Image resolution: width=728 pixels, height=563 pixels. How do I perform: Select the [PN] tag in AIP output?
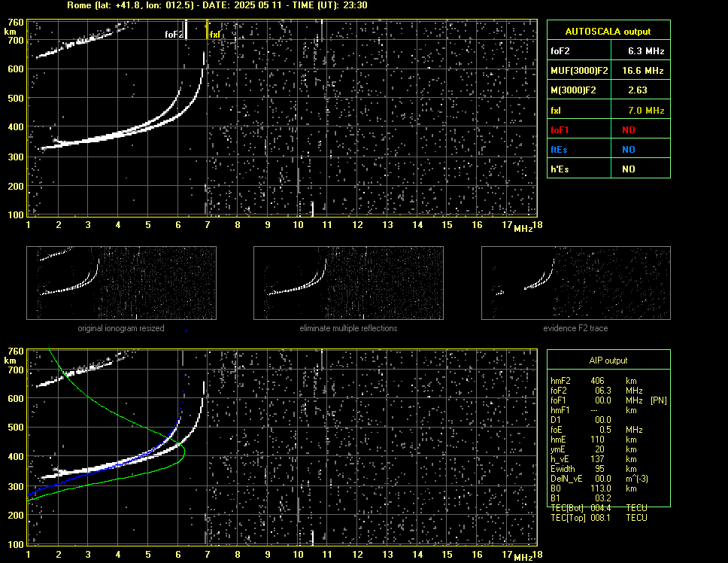[x=658, y=400]
